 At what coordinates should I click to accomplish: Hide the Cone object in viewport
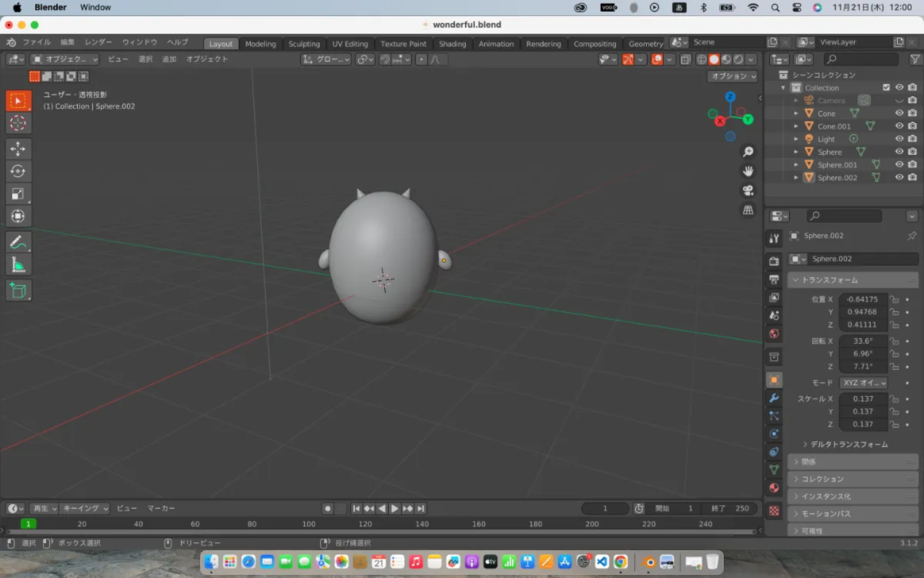pos(900,113)
